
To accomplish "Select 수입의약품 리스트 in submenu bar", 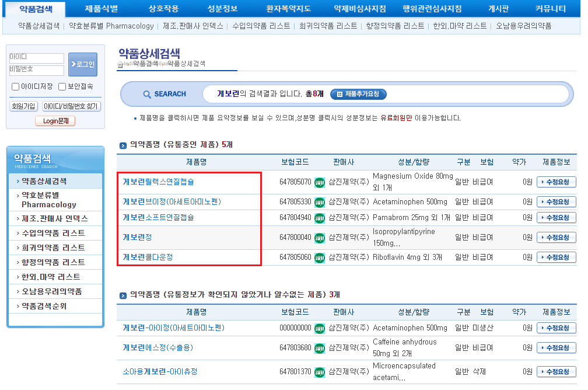I will [261, 26].
